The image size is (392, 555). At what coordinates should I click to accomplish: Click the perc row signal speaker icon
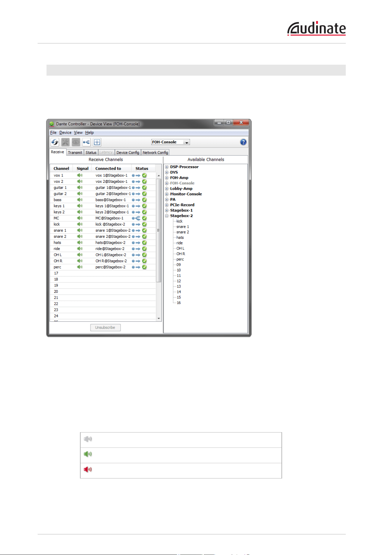pyautogui.click(x=80, y=267)
